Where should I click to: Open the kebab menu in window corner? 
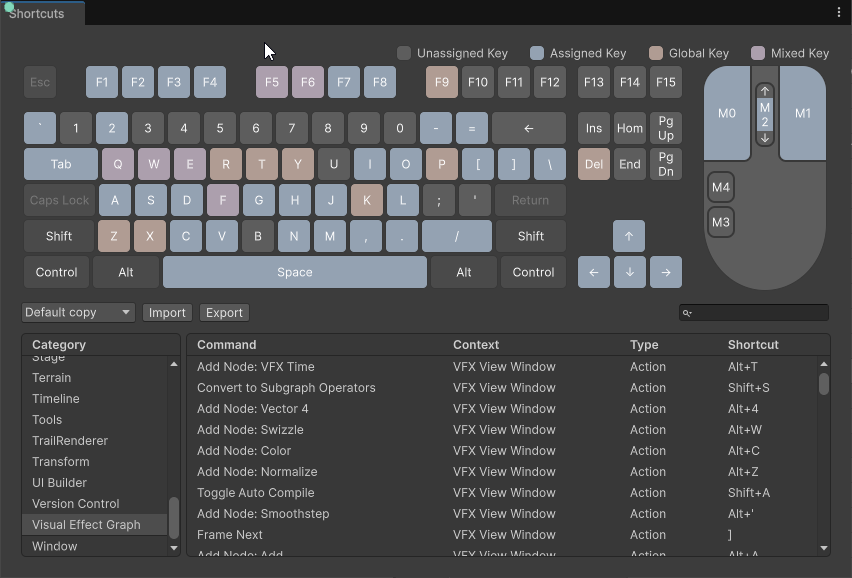tap(838, 13)
